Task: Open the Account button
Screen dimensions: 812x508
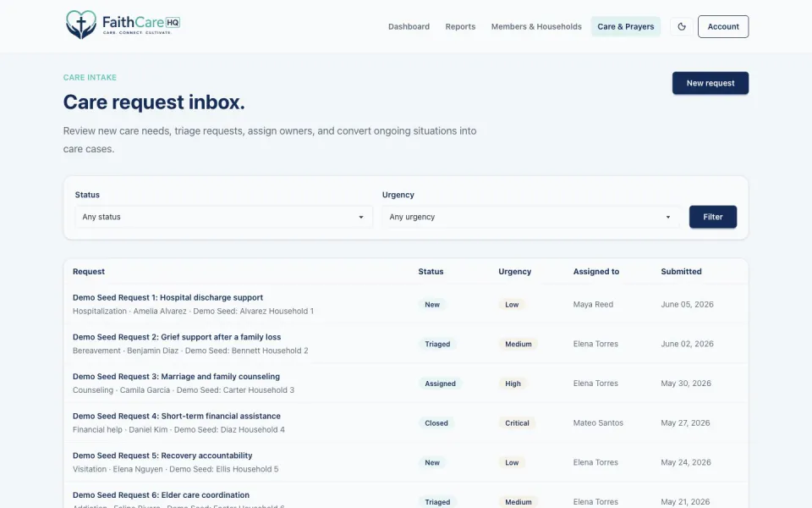Action: click(x=723, y=26)
